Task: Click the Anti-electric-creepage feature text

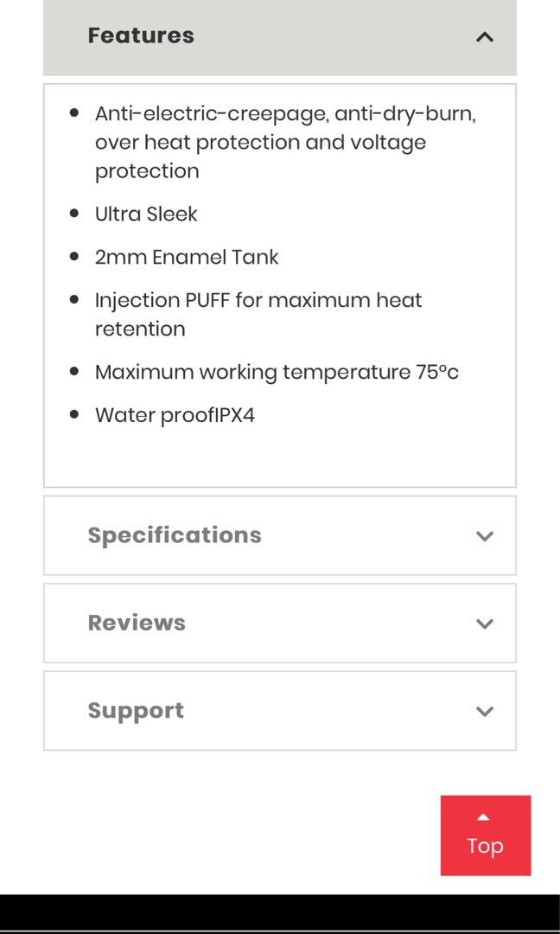Action: (x=285, y=113)
